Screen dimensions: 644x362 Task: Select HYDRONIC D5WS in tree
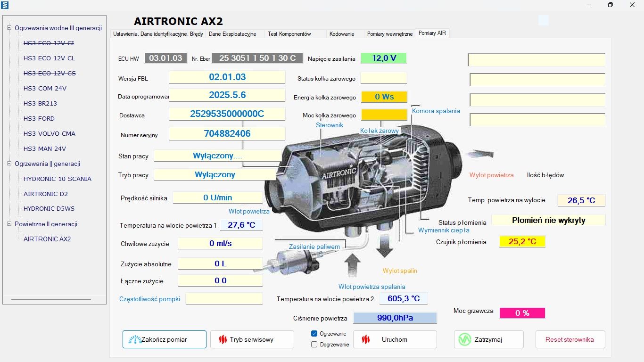[x=49, y=208]
